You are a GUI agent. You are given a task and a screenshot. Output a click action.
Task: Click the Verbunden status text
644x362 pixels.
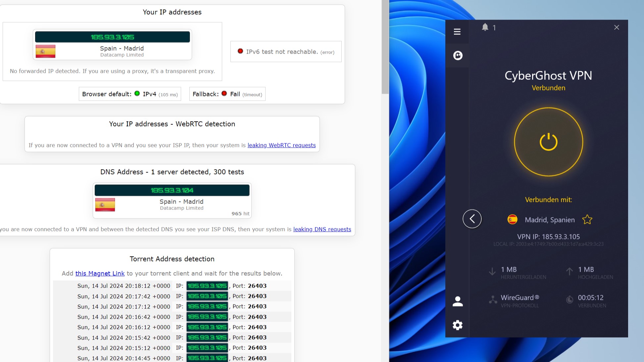point(548,88)
